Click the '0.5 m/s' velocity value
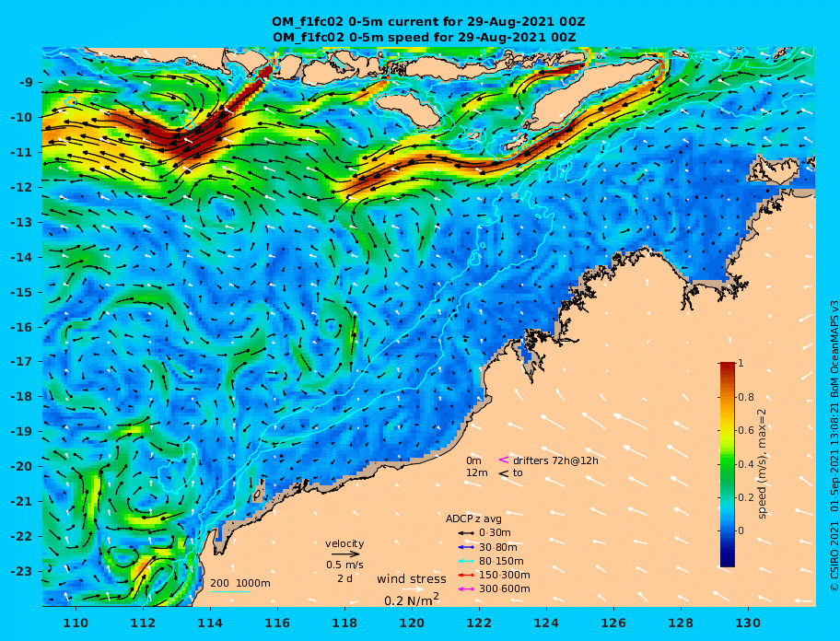 pos(344,565)
